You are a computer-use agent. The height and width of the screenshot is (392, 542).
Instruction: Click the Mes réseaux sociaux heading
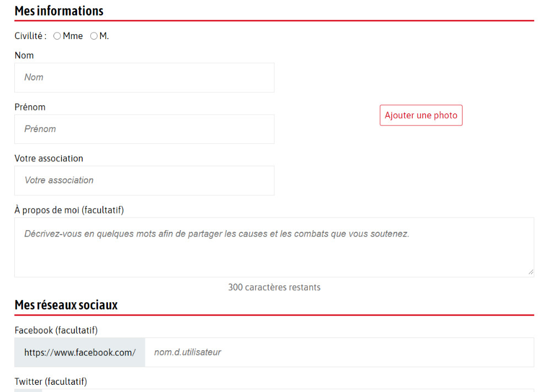(x=66, y=305)
